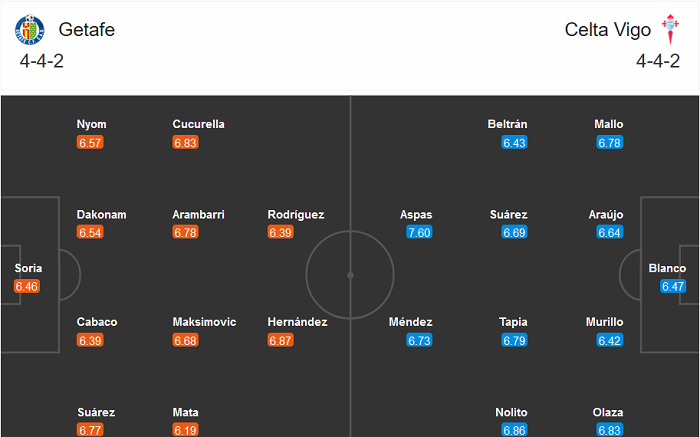Select player Mallo on the right side

pyautogui.click(x=609, y=124)
